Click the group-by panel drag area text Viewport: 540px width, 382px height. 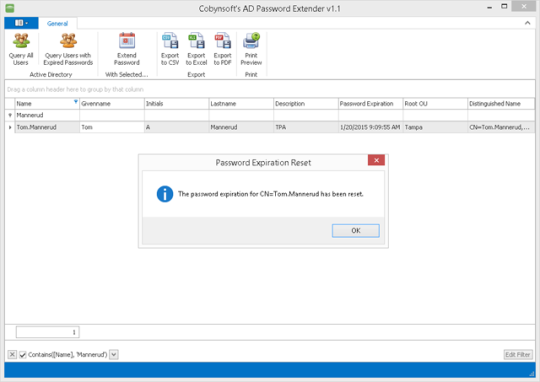coord(75,89)
